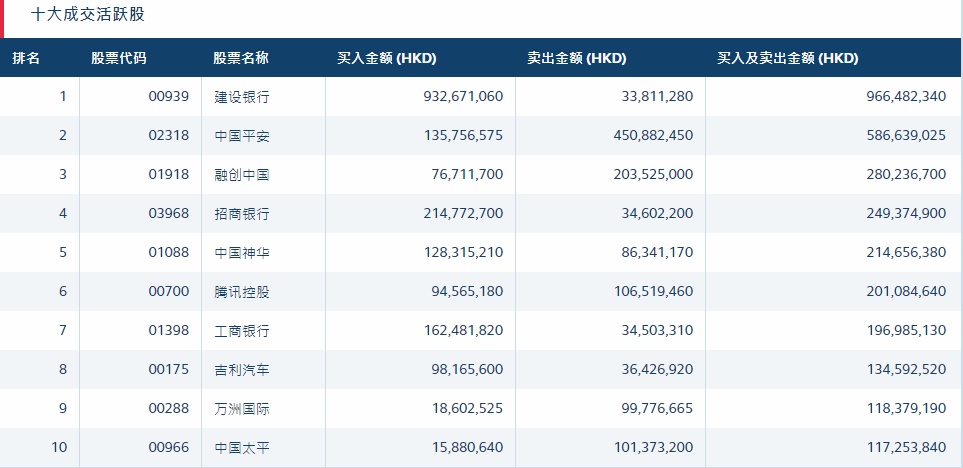Click the 卖出金额 (HKD) column header
Viewport: 963px width, 468px height.
pos(577,58)
